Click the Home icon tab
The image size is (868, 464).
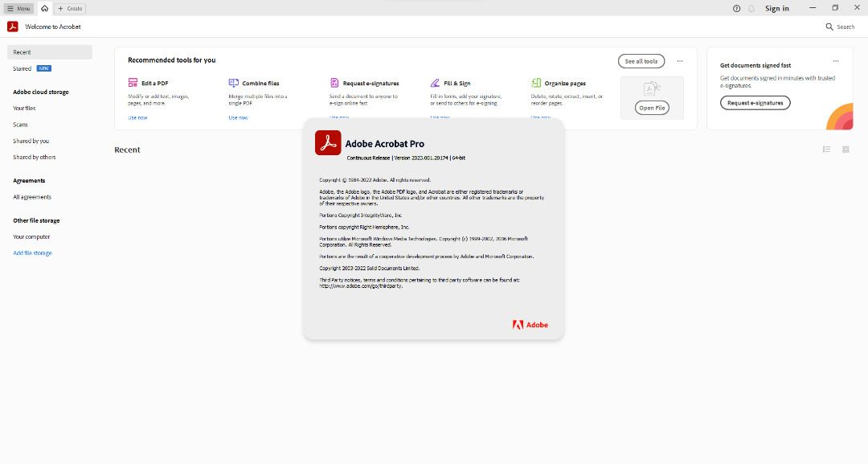point(45,8)
